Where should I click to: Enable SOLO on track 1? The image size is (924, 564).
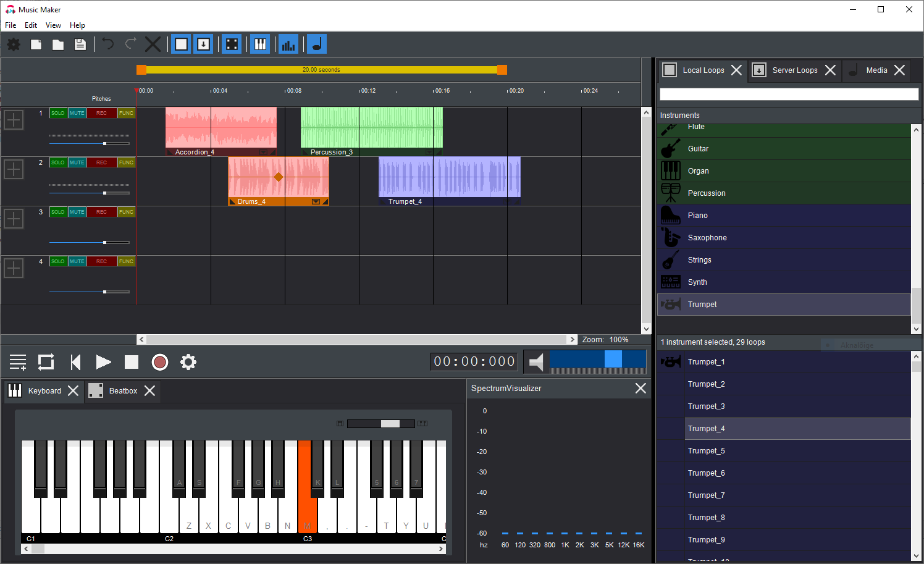click(x=58, y=113)
